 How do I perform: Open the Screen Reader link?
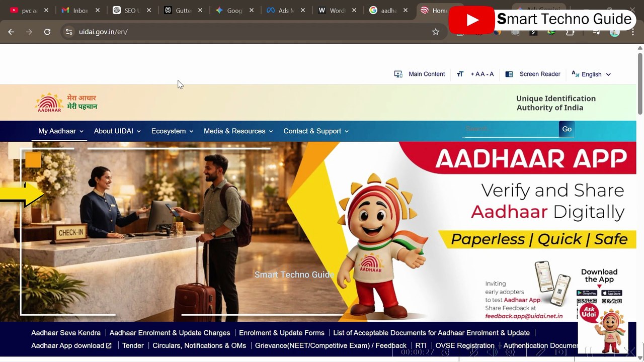pos(540,74)
